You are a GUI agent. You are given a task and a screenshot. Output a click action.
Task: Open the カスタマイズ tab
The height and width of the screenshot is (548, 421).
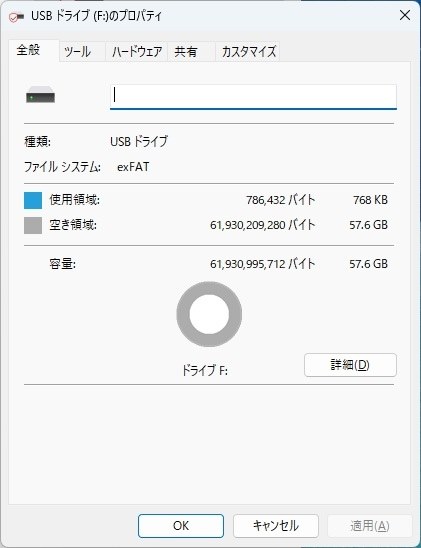pyautogui.click(x=249, y=52)
